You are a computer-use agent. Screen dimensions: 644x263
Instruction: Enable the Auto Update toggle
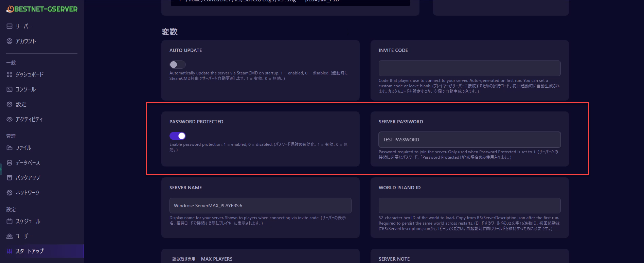pos(177,65)
